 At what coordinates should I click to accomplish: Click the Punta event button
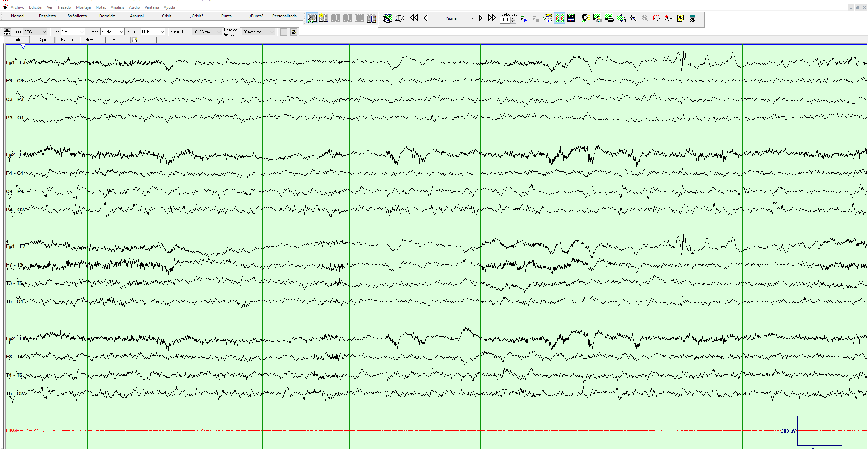[x=226, y=16]
